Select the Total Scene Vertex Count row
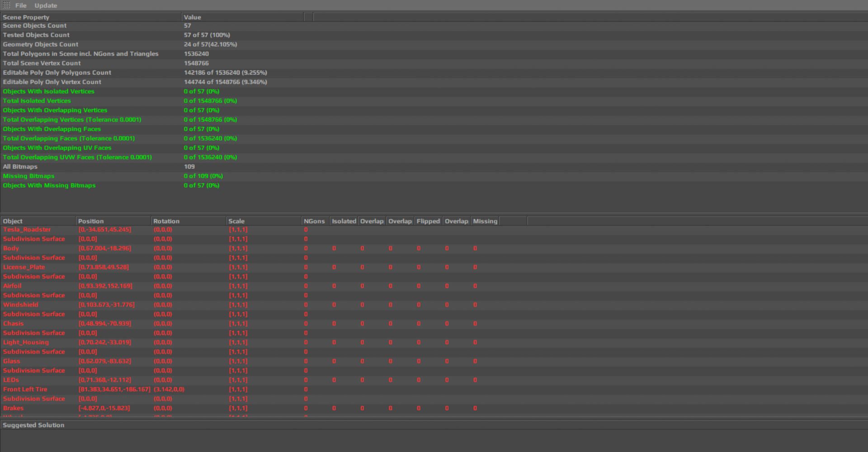 coord(434,63)
